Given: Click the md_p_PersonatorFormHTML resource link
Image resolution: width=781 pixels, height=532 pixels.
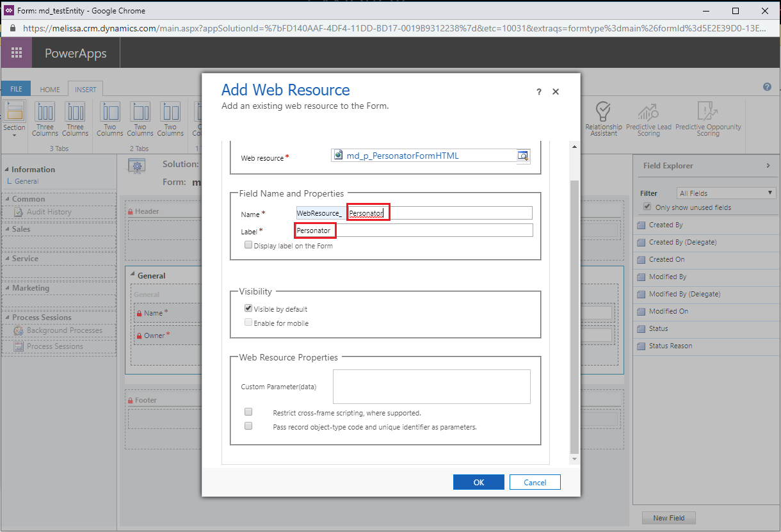Looking at the screenshot, I should pos(403,156).
